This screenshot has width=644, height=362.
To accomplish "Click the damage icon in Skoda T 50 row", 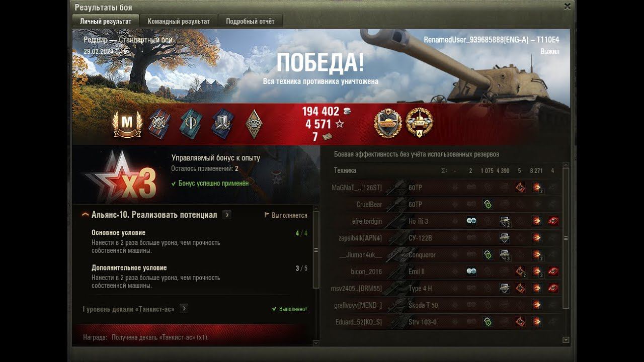I will point(537,305).
